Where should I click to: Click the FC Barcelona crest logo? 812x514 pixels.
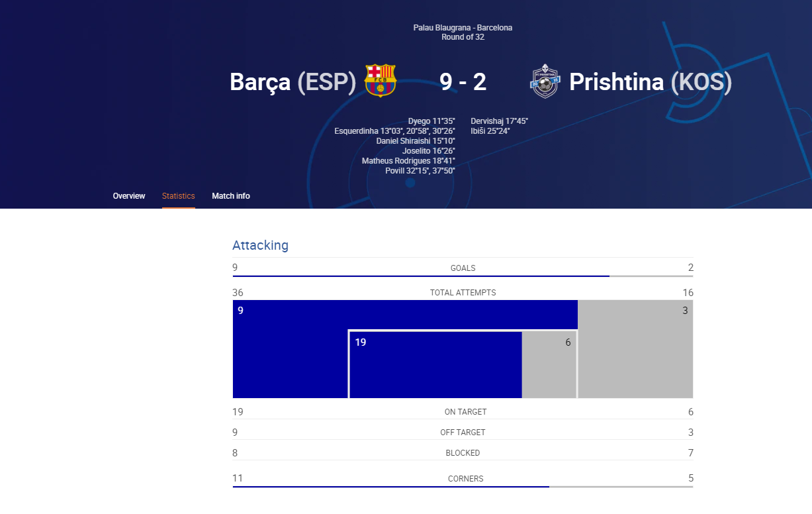coord(381,81)
